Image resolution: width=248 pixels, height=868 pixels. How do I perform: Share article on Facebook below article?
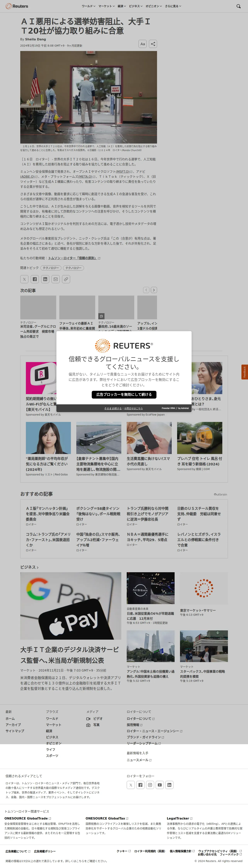(x=35, y=279)
